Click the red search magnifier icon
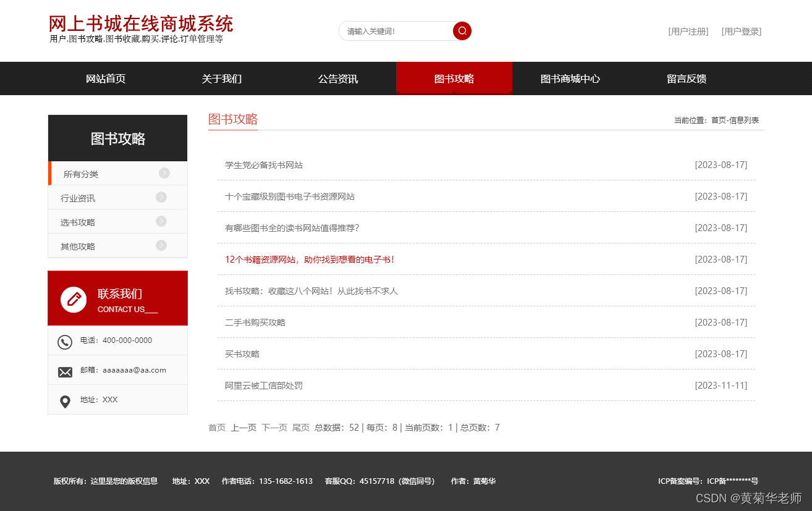 tap(462, 30)
